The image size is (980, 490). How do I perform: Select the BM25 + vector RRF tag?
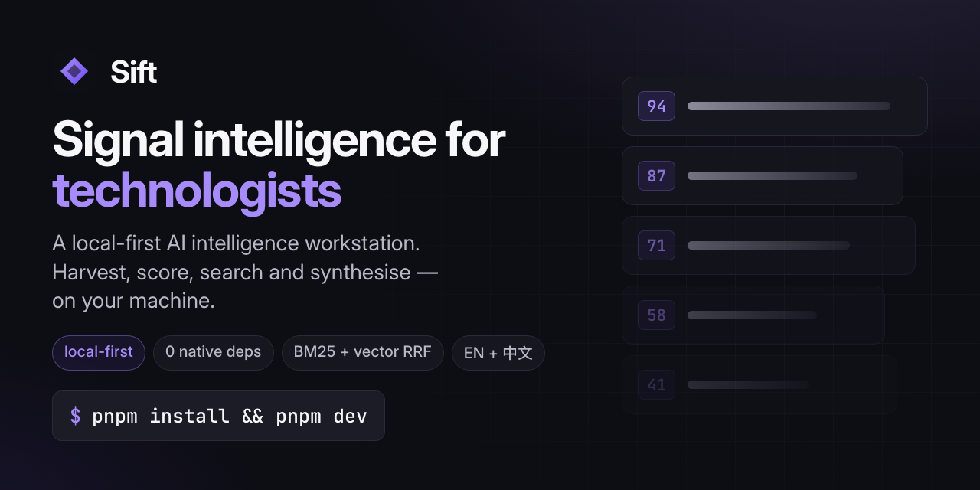[x=363, y=353]
